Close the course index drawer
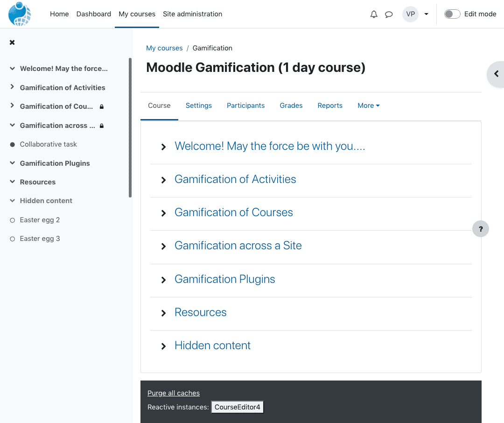This screenshot has width=504, height=423. 12,42
